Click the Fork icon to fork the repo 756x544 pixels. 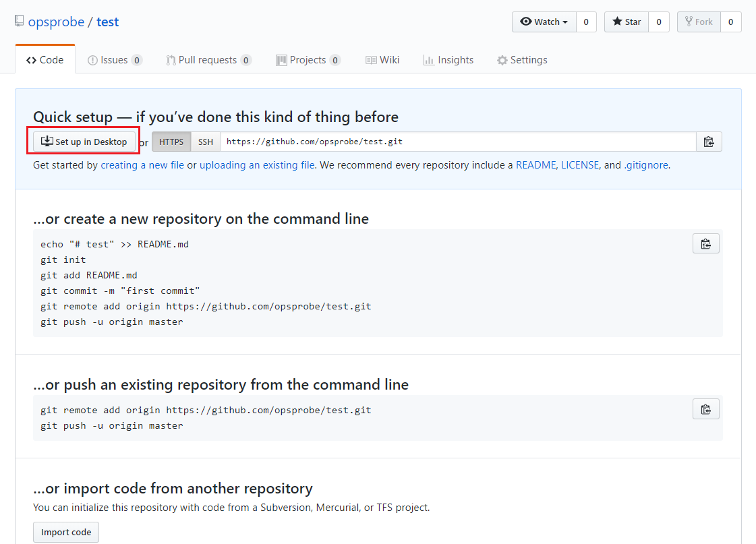[x=689, y=21]
